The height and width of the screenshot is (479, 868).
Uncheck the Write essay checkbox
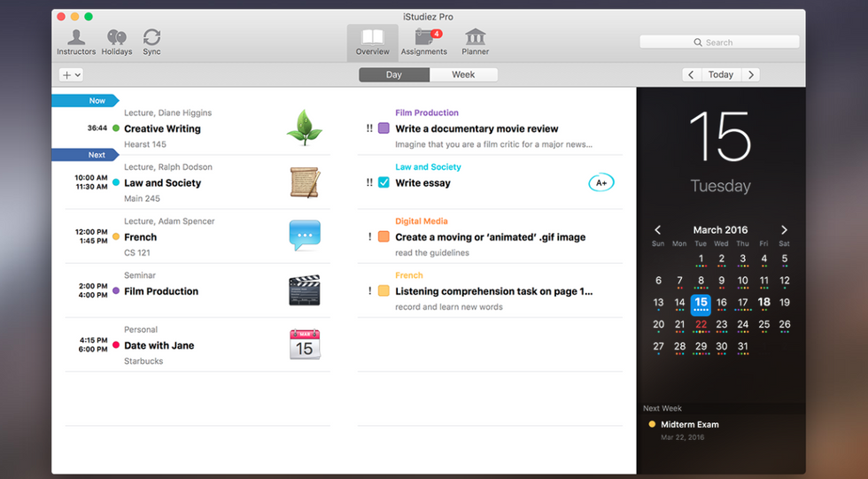pos(384,183)
